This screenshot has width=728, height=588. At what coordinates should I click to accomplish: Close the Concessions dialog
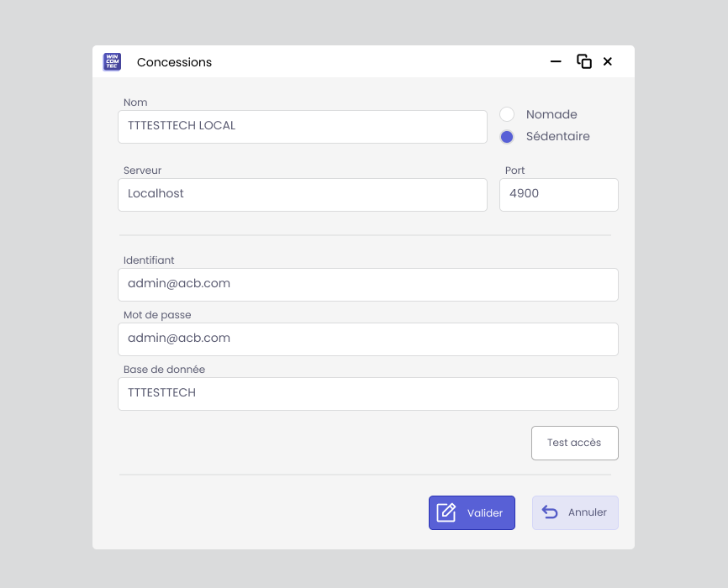point(608,62)
